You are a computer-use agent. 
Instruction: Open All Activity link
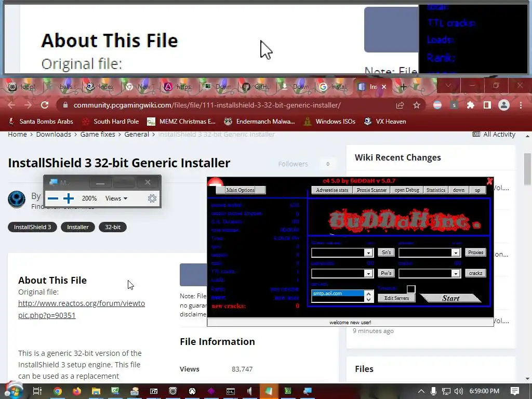click(x=494, y=135)
